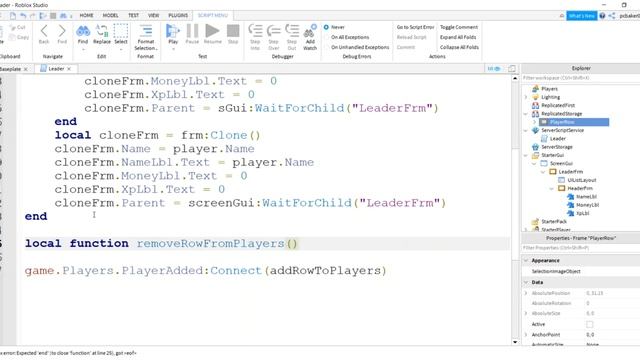Image resolution: width=640 pixels, height=360 pixels.
Task: Collapse the LeaderFrm tree node
Action: [x=543, y=172]
